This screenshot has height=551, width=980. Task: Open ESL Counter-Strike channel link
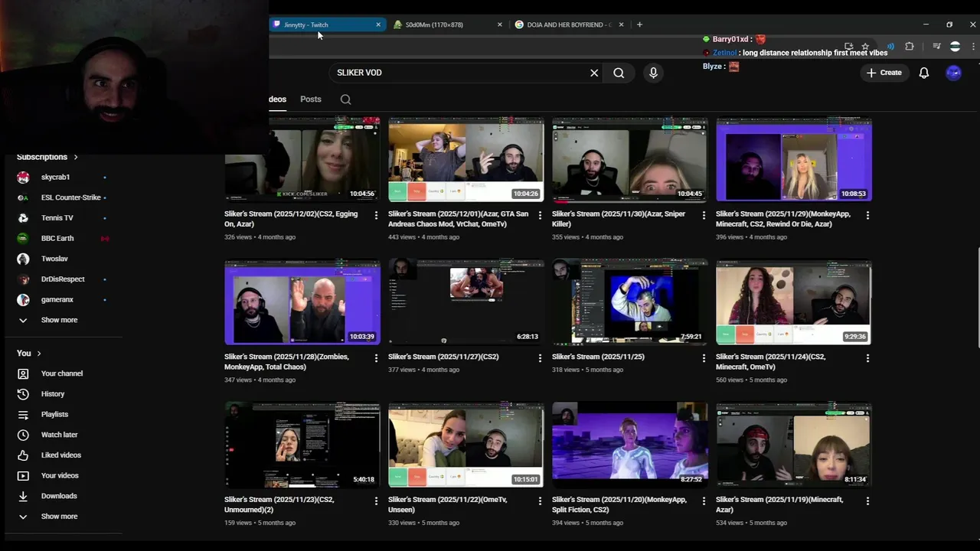click(71, 197)
